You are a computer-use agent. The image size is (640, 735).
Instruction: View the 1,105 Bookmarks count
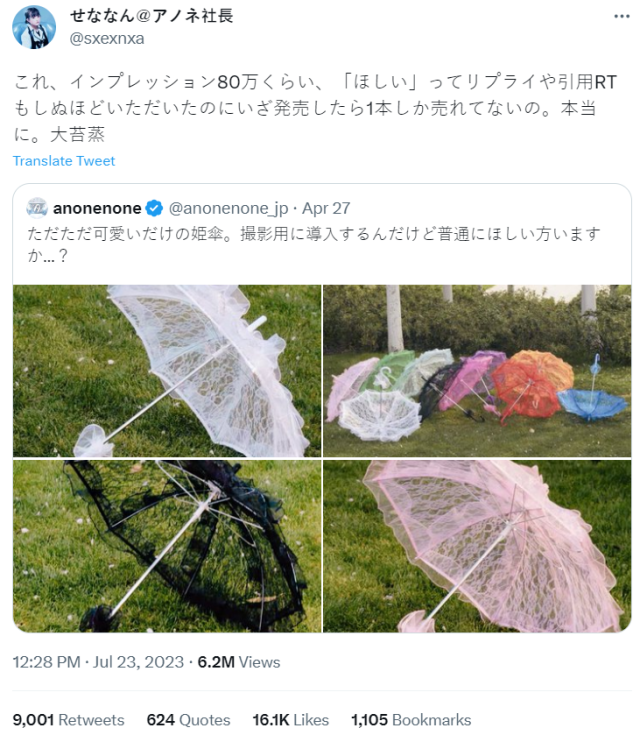tap(411, 720)
